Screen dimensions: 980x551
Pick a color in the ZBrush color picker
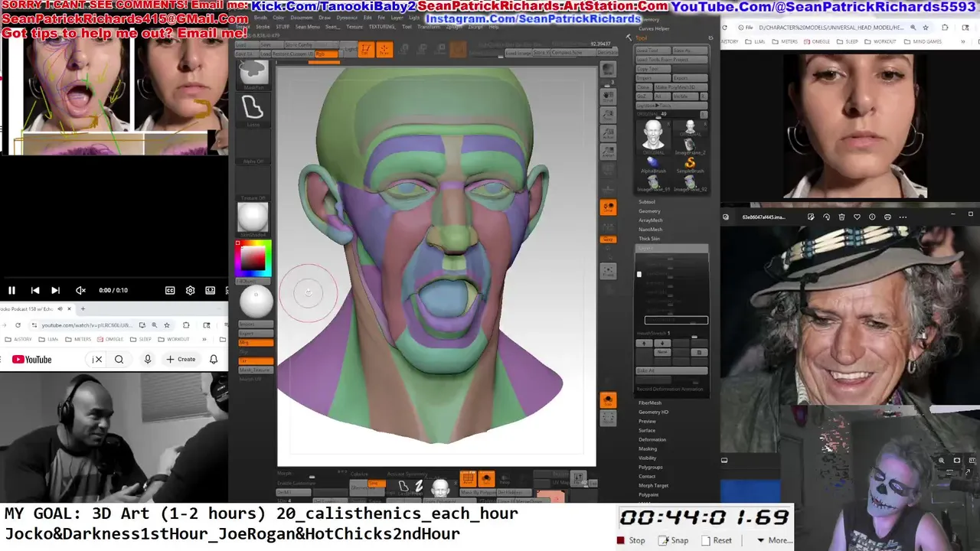pos(253,259)
